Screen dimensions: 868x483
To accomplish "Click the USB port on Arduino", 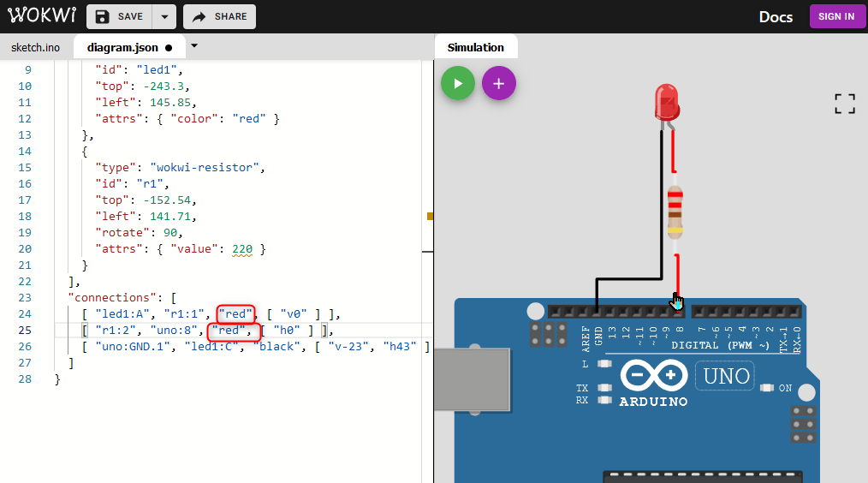I will (x=472, y=380).
